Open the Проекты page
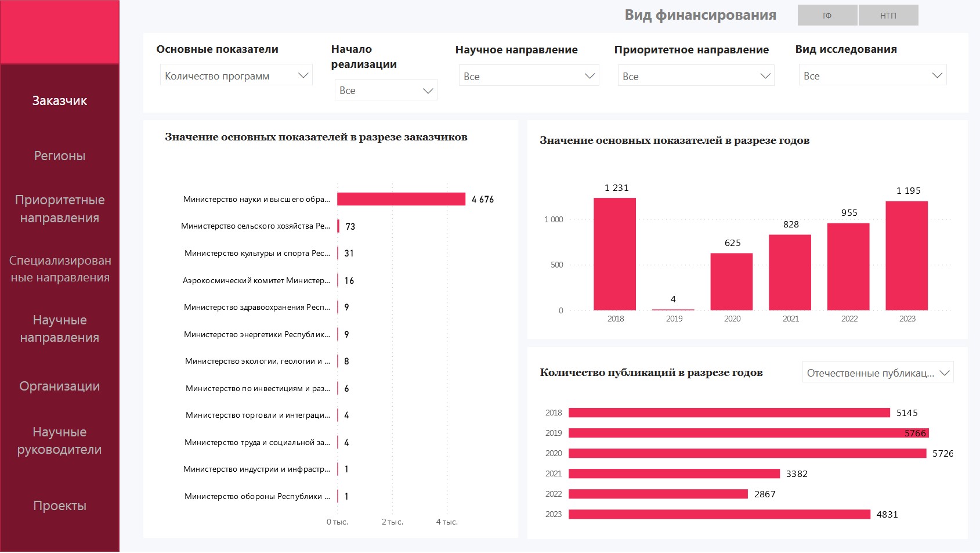This screenshot has height=553, width=980. pos(60,505)
